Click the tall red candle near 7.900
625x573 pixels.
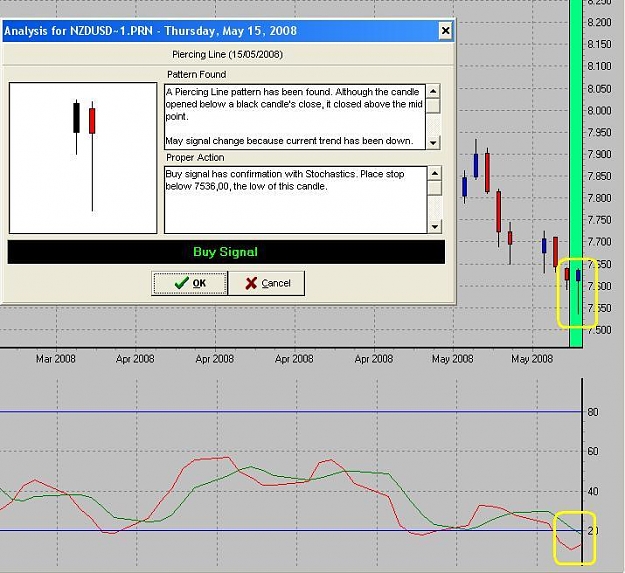click(487, 171)
